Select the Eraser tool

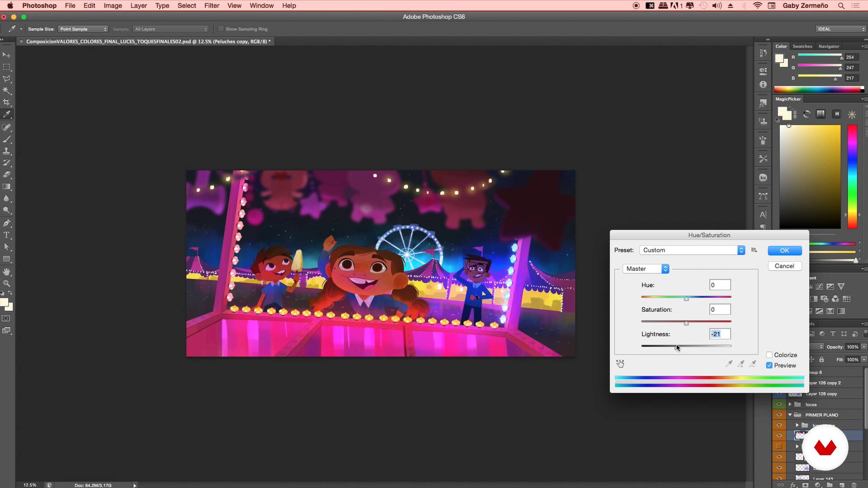point(7,174)
